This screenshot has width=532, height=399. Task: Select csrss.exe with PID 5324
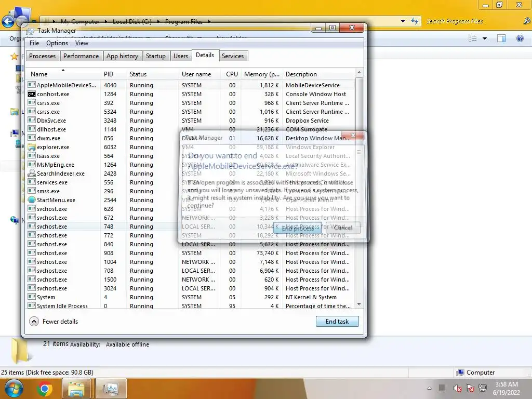point(191,112)
